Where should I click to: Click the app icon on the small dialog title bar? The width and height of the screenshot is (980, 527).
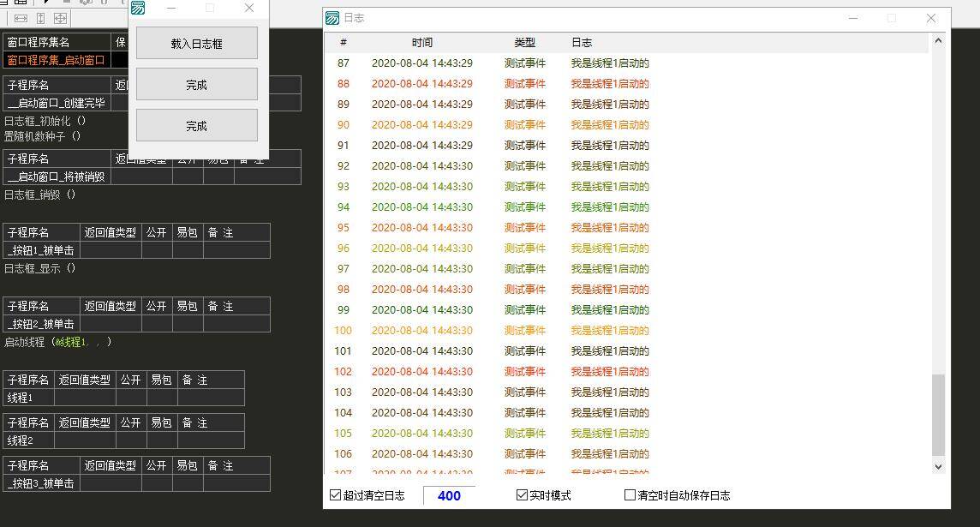tap(138, 9)
